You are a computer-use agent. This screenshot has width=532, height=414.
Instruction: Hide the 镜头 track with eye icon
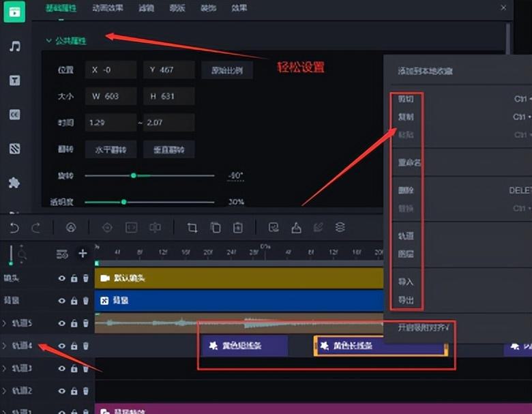point(62,278)
